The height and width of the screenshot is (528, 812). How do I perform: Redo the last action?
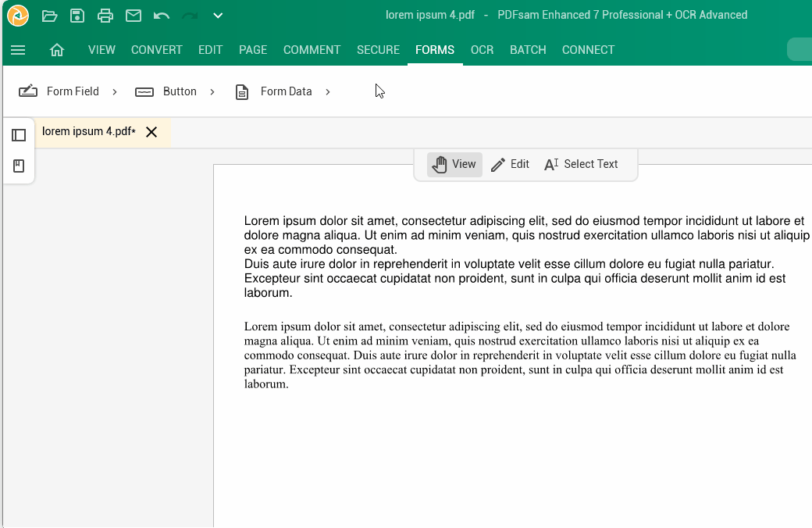click(x=187, y=15)
